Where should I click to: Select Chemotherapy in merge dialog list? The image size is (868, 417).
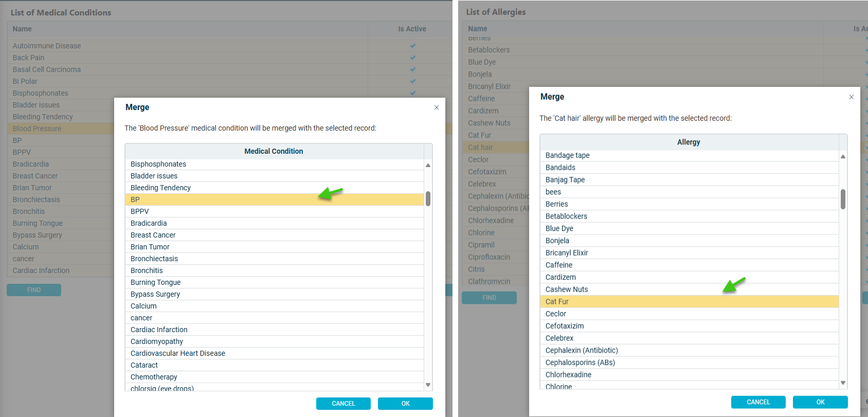[x=275, y=377]
